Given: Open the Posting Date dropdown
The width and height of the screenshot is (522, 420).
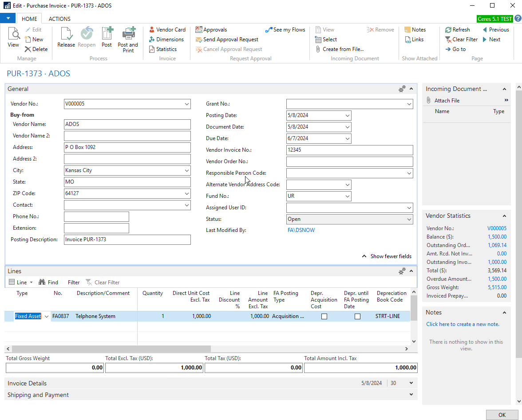Looking at the screenshot, I should [347, 115].
